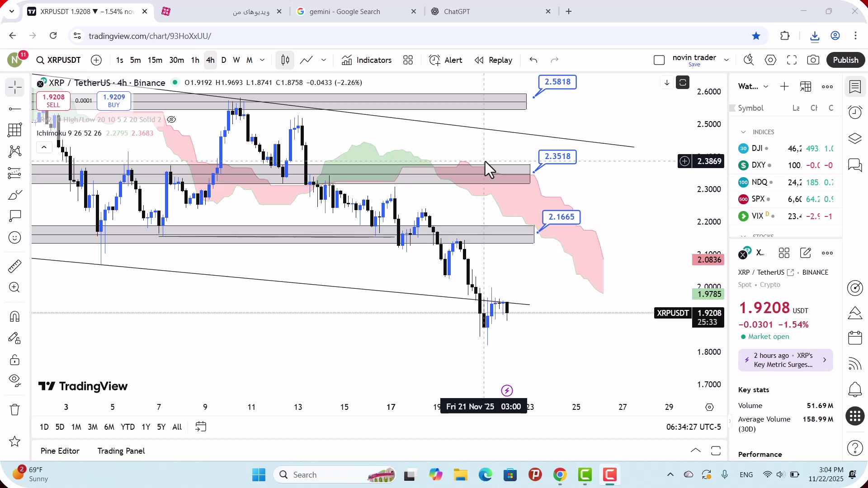Select the 1D date range
Image resolution: width=868 pixels, height=488 pixels.
pyautogui.click(x=44, y=427)
